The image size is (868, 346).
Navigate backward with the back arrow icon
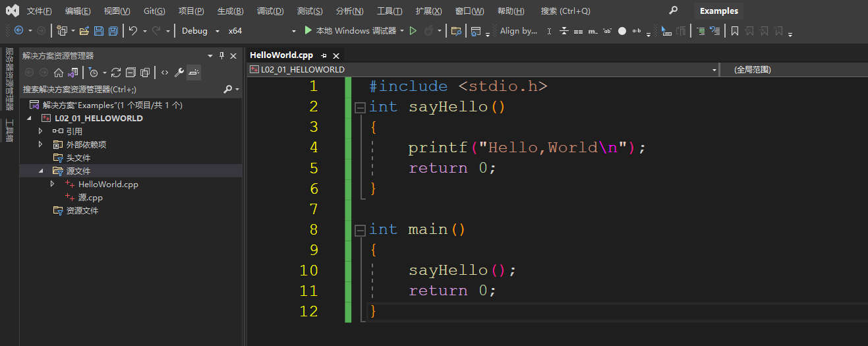[x=18, y=30]
